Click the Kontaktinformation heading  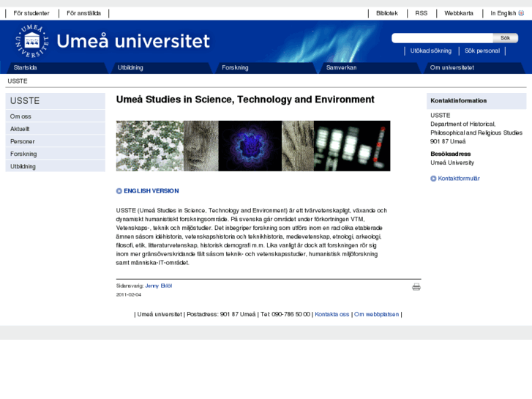pos(458,100)
